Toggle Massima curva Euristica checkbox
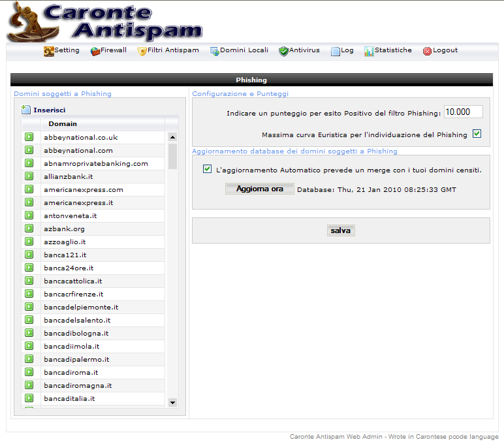504x444 pixels. pyautogui.click(x=477, y=134)
